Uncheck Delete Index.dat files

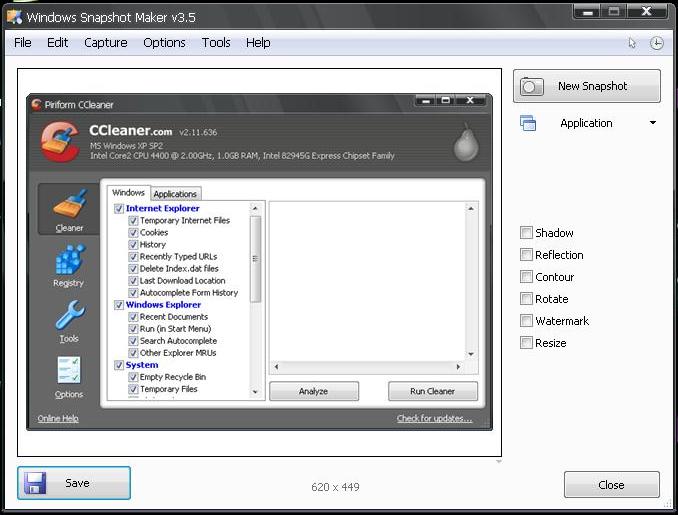tap(133, 269)
